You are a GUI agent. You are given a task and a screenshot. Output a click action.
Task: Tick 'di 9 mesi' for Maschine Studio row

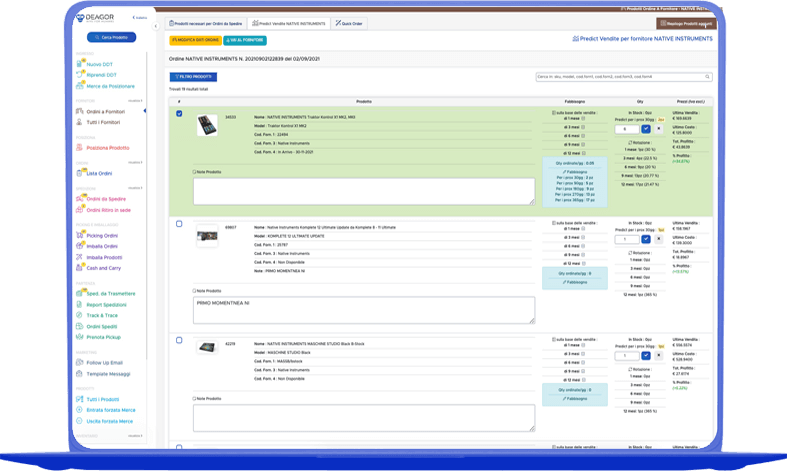tap(583, 371)
